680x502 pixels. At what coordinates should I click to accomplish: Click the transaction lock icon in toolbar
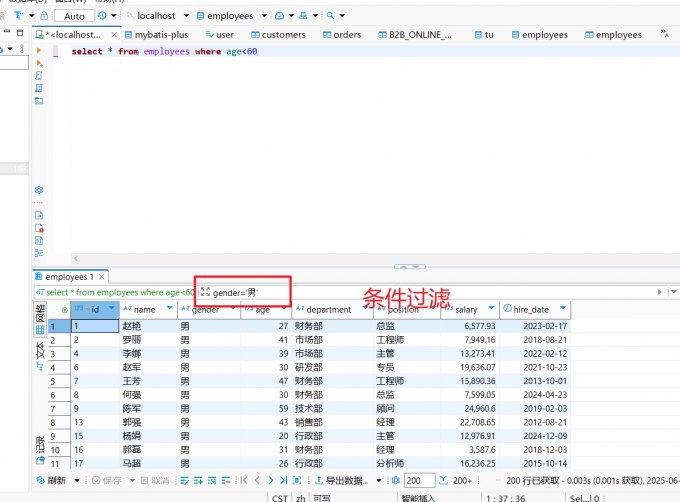click(x=44, y=16)
